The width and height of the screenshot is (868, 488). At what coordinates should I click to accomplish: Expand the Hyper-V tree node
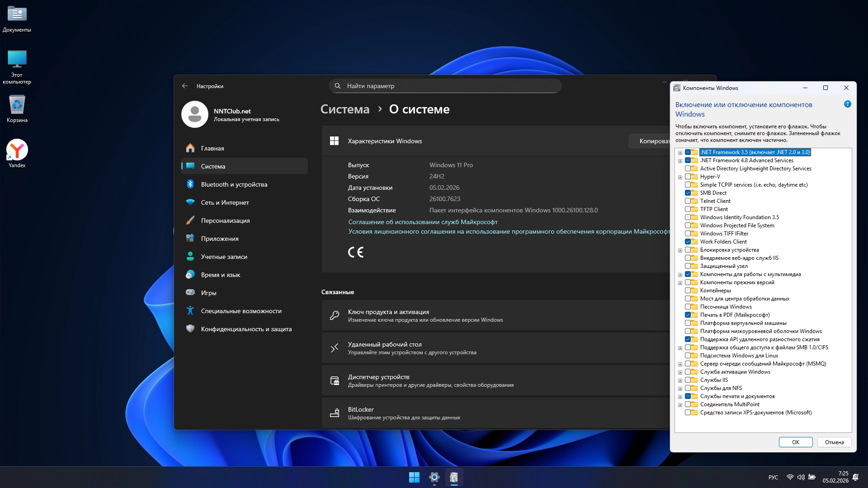coord(680,177)
